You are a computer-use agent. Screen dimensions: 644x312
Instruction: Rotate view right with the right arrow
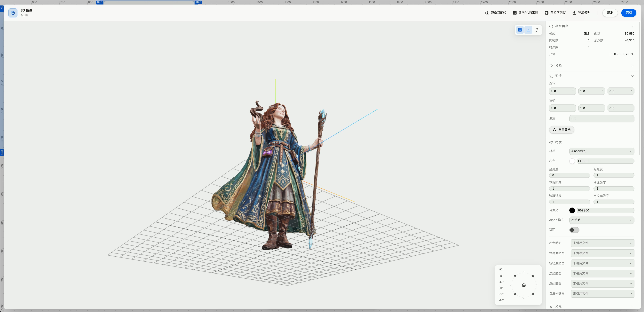(x=536, y=285)
